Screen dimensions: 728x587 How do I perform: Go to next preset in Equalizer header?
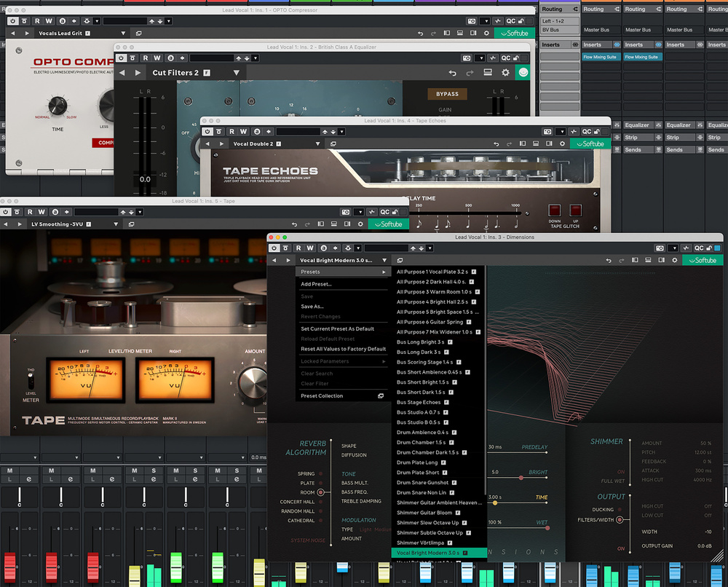tap(136, 73)
